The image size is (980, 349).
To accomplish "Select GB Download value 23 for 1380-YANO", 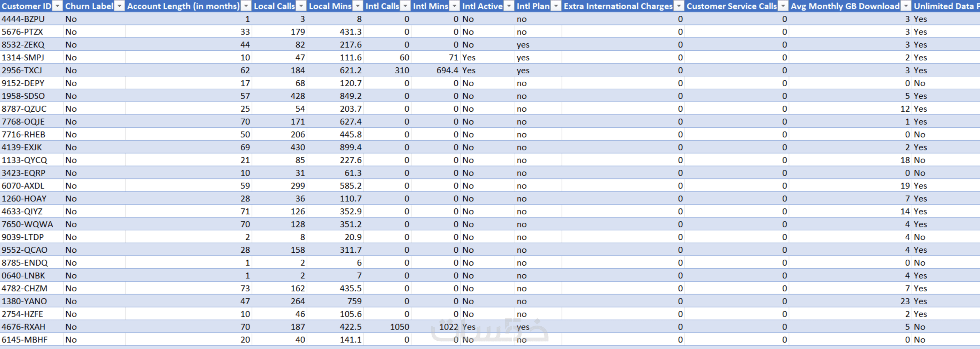I will click(x=850, y=301).
